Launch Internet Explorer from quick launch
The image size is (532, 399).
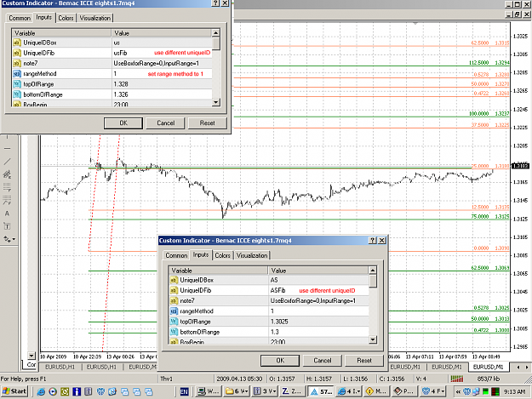(x=41, y=391)
